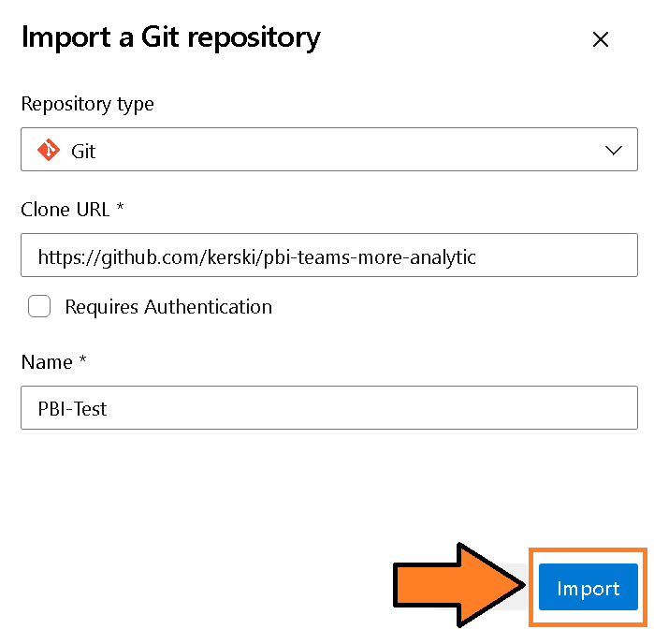654x644 pixels.
Task: Click the "PBI-Test" repository name text
Action: tap(73, 408)
